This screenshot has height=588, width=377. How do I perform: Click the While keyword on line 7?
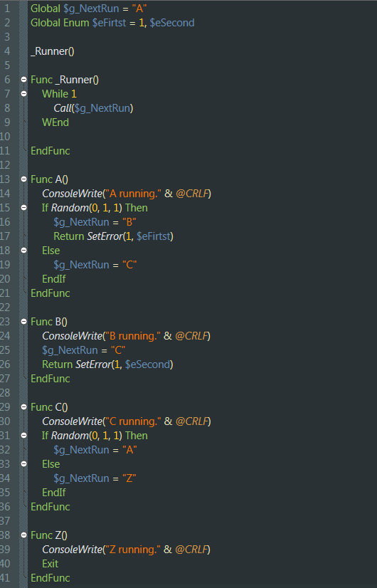(55, 94)
